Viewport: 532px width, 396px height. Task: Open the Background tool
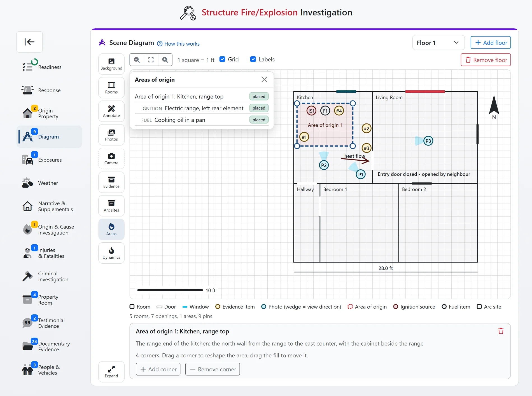point(111,64)
